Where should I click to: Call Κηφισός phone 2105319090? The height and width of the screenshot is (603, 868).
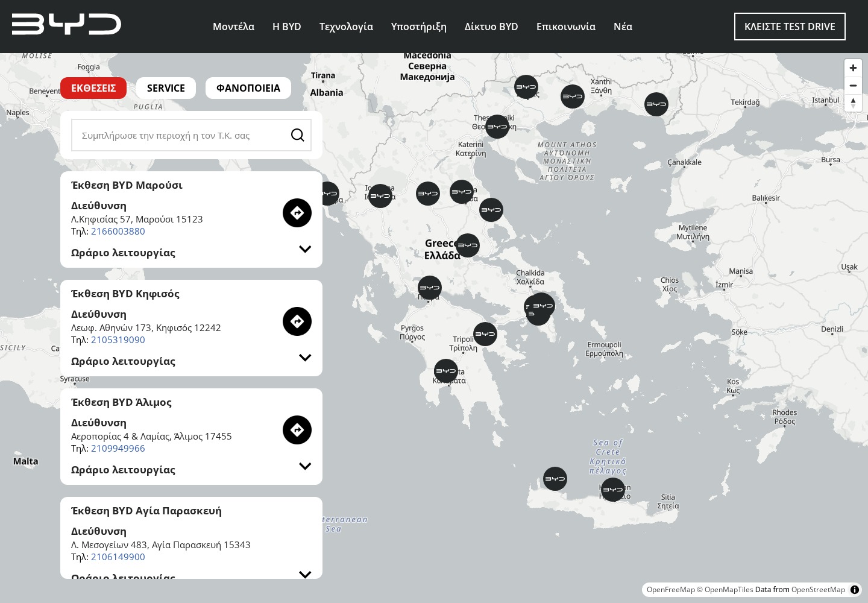(x=118, y=339)
